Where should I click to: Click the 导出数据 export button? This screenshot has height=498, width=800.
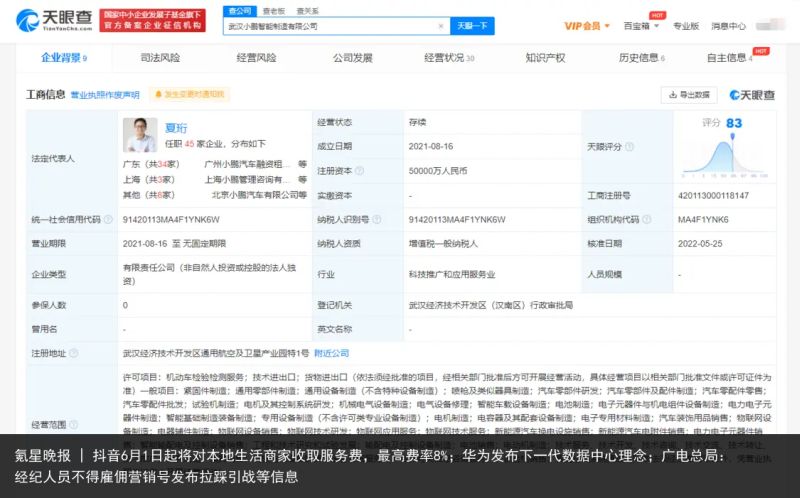(x=689, y=95)
